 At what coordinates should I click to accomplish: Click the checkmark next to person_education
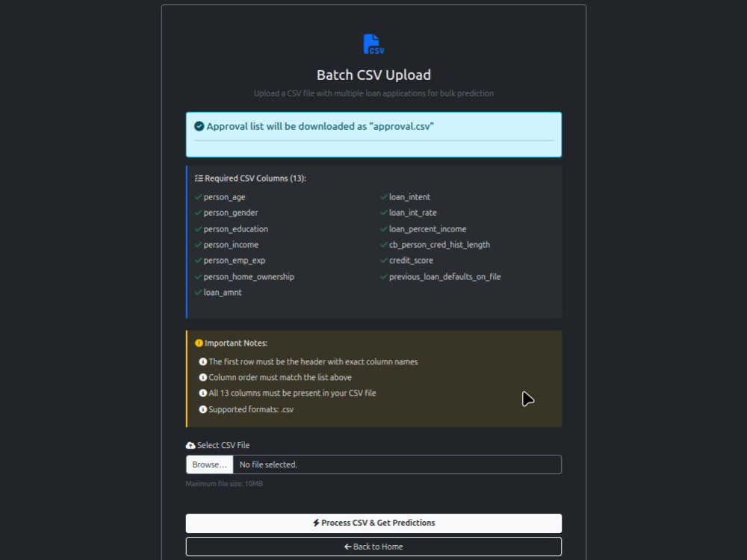tap(198, 229)
